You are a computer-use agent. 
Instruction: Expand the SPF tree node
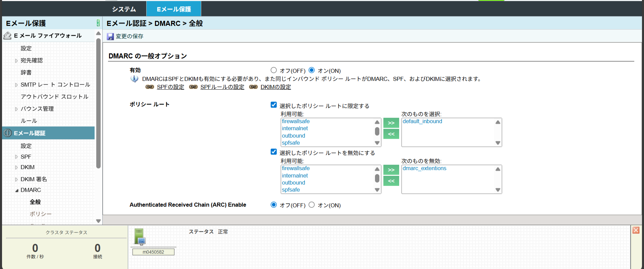(16, 157)
